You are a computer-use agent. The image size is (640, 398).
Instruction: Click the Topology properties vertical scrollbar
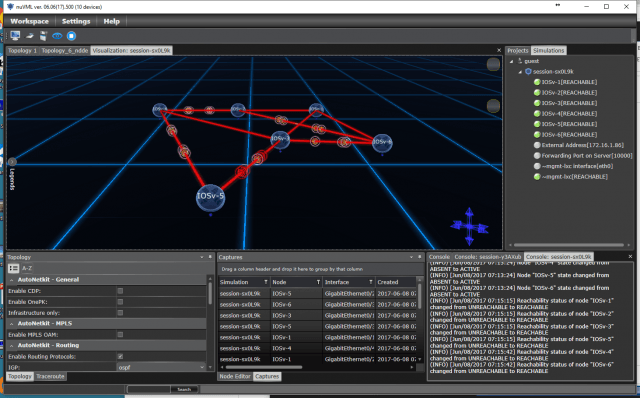(x=210, y=294)
